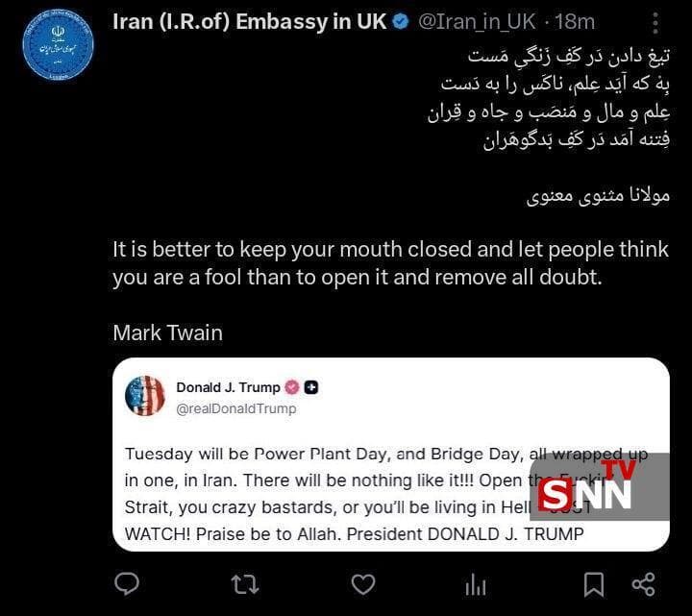Click Trump's pink verified checkmark badge
The width and height of the screenshot is (692, 616).
pyautogui.click(x=292, y=387)
